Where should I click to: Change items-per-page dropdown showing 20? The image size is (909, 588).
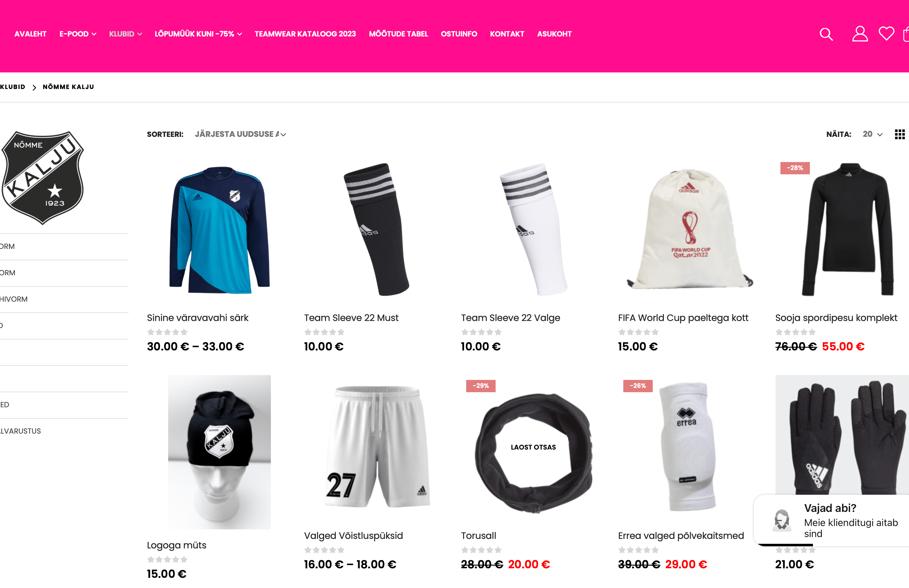pyautogui.click(x=872, y=134)
